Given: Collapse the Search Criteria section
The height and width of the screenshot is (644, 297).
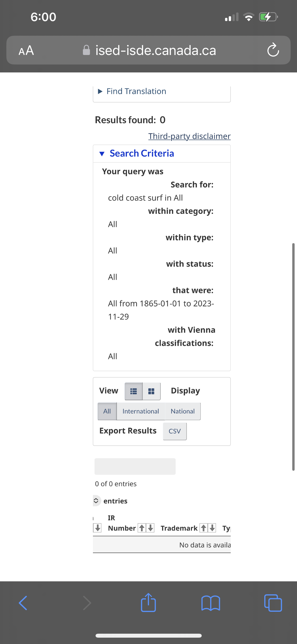Looking at the screenshot, I should click(142, 153).
